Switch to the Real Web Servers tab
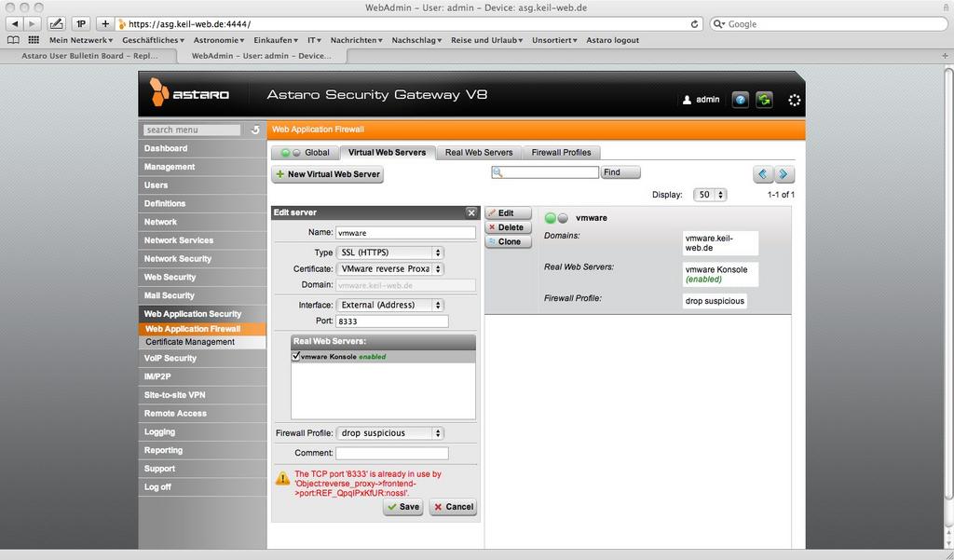Image resolution: width=954 pixels, height=560 pixels. 478,153
